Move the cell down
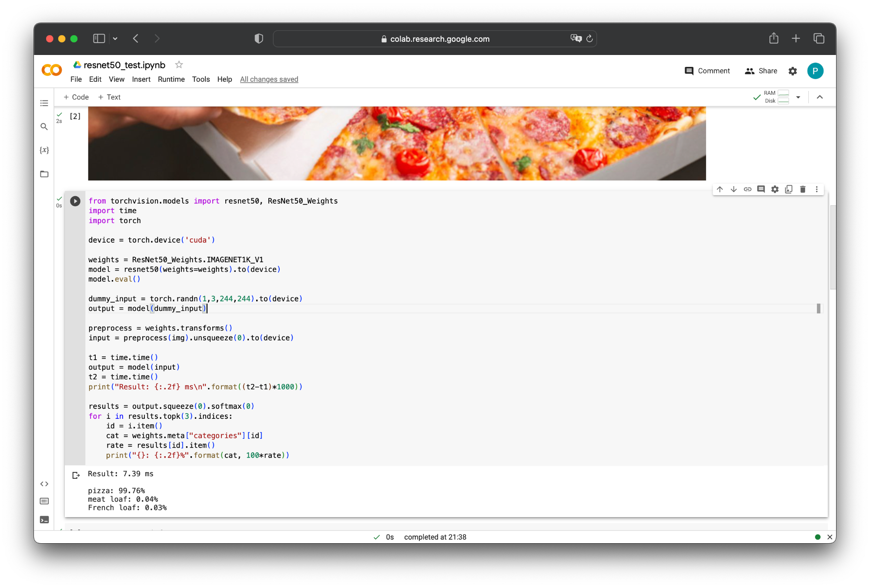 tap(734, 189)
